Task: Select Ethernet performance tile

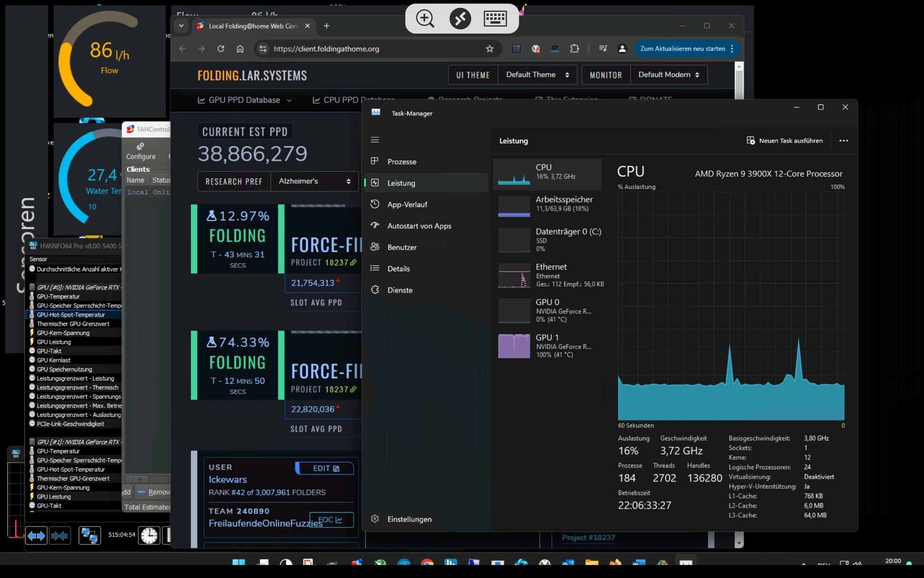Action: 548,275
